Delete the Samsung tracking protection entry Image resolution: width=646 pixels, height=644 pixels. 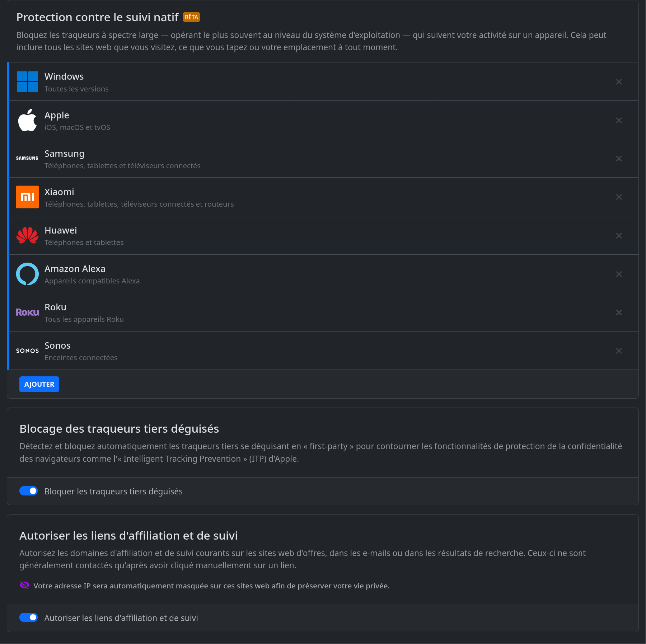point(619,159)
